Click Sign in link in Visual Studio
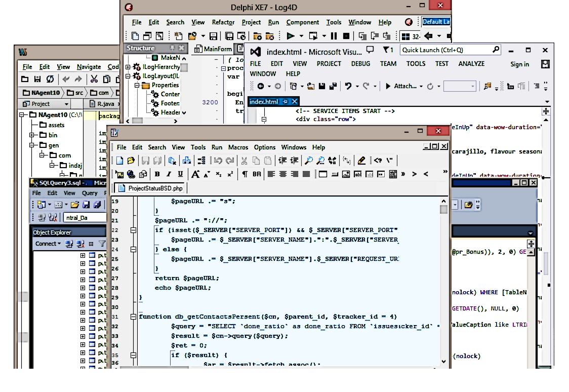Image resolution: width=569 pixels, height=392 pixels. pos(519,64)
